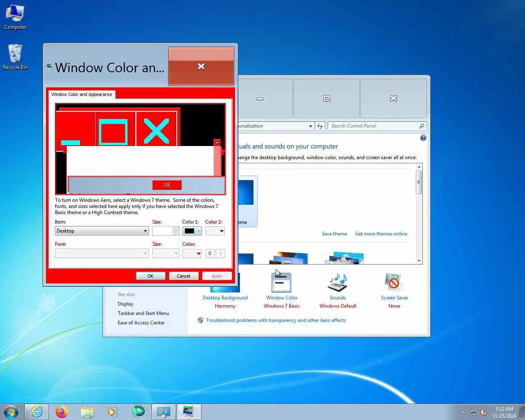Click the search magnifier in Control Panel
Screen dimensions: 525x420
422,126
